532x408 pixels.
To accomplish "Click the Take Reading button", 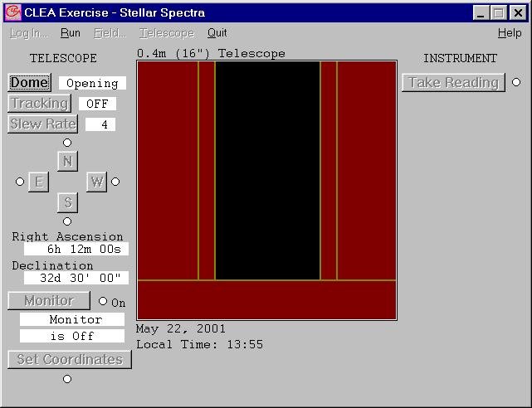I will tap(453, 83).
